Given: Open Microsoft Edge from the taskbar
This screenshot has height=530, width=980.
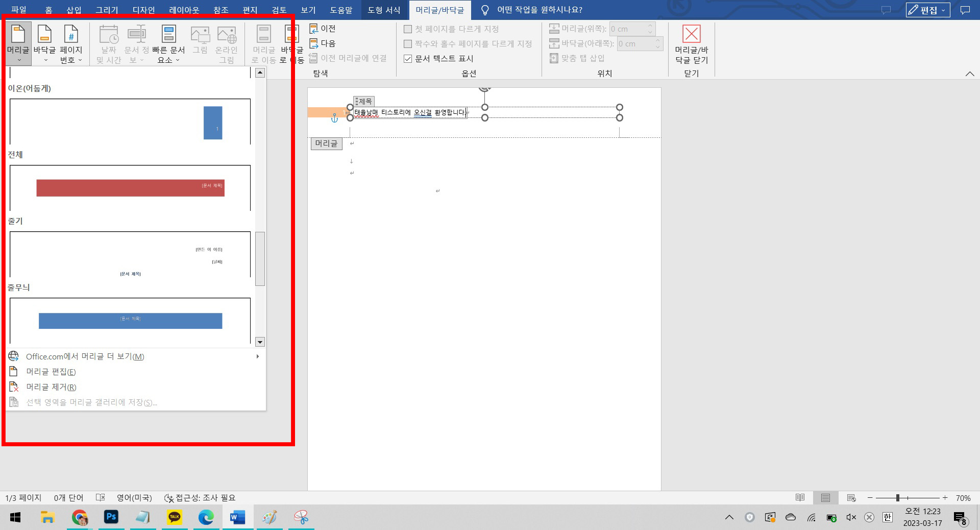Looking at the screenshot, I should tap(206, 517).
